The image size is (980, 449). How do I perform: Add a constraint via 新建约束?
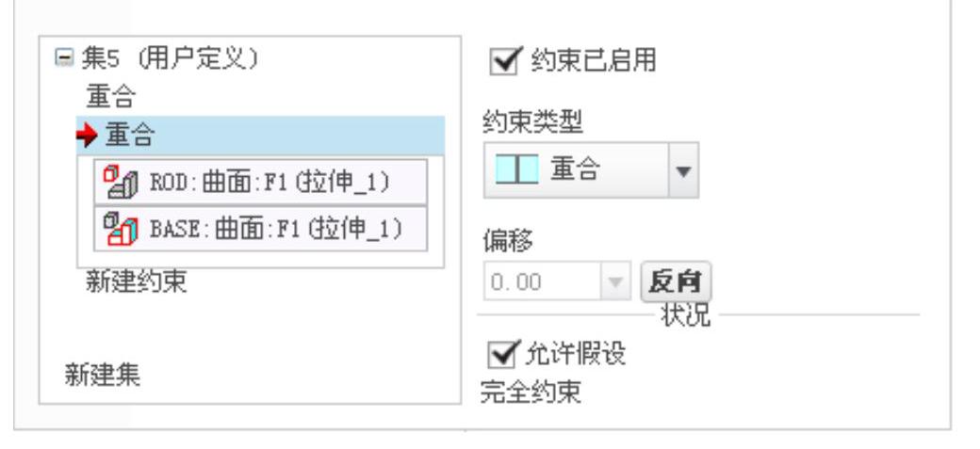(137, 281)
